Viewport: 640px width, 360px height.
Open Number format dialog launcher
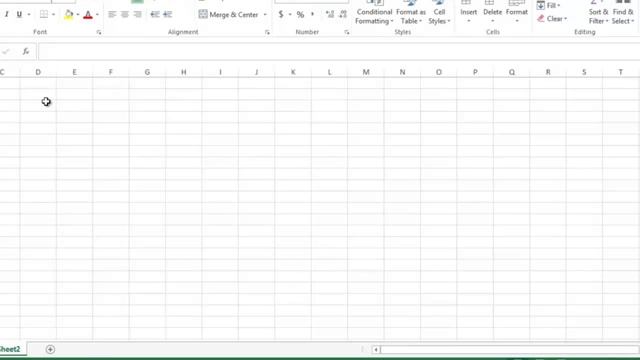coord(347,32)
